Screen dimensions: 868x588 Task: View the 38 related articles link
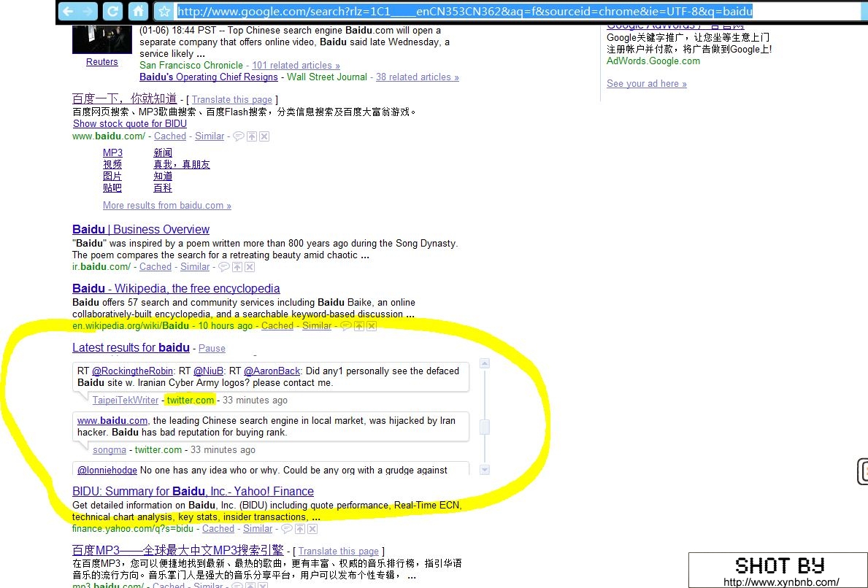[418, 77]
